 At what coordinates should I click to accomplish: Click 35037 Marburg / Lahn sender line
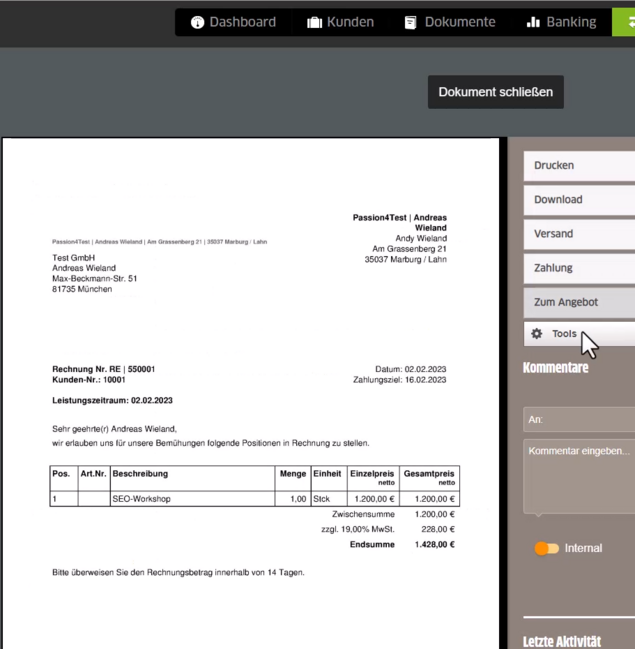point(406,260)
